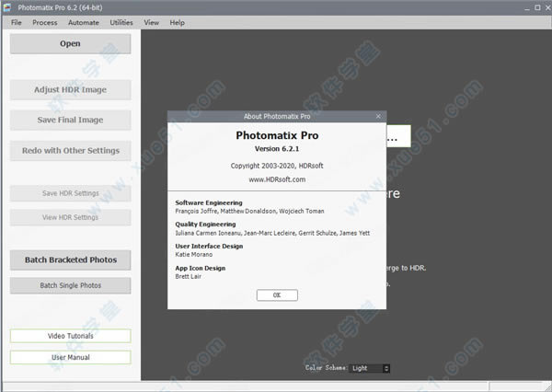Open the User Manual
Viewport: 552px width, 392px height.
coord(71,357)
